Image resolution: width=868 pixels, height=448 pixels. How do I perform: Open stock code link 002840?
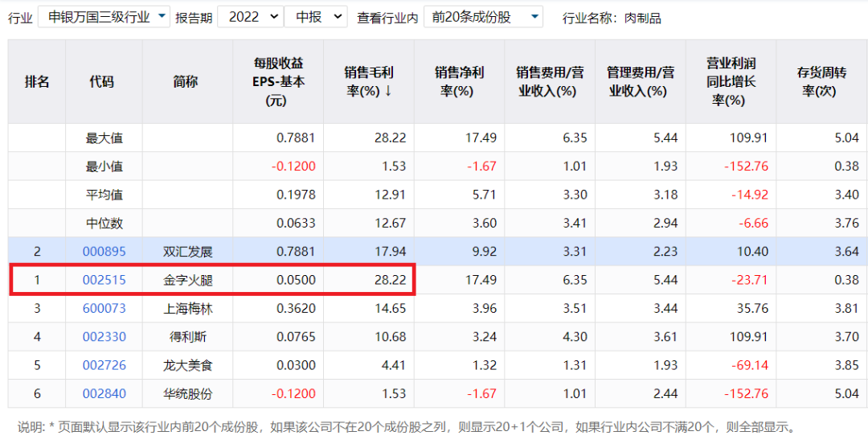[x=104, y=394]
